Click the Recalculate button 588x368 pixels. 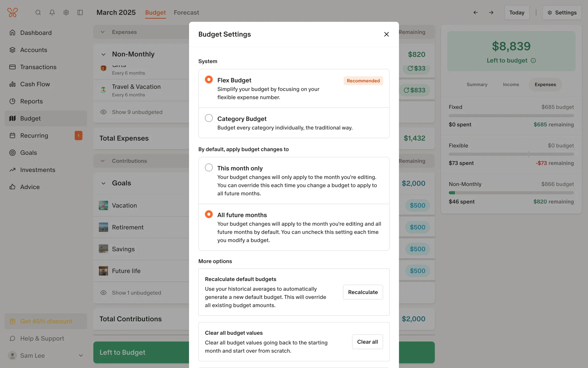point(363,292)
